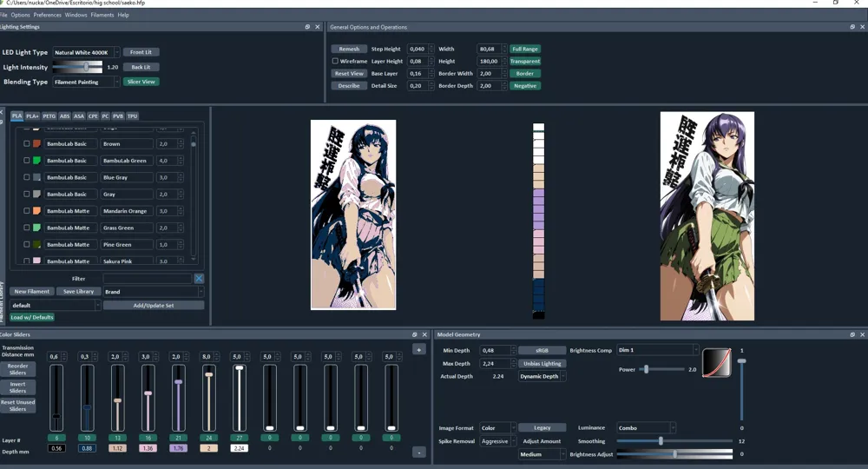Close the Model Geometry panel
This screenshot has width=868, height=469.
863,334
